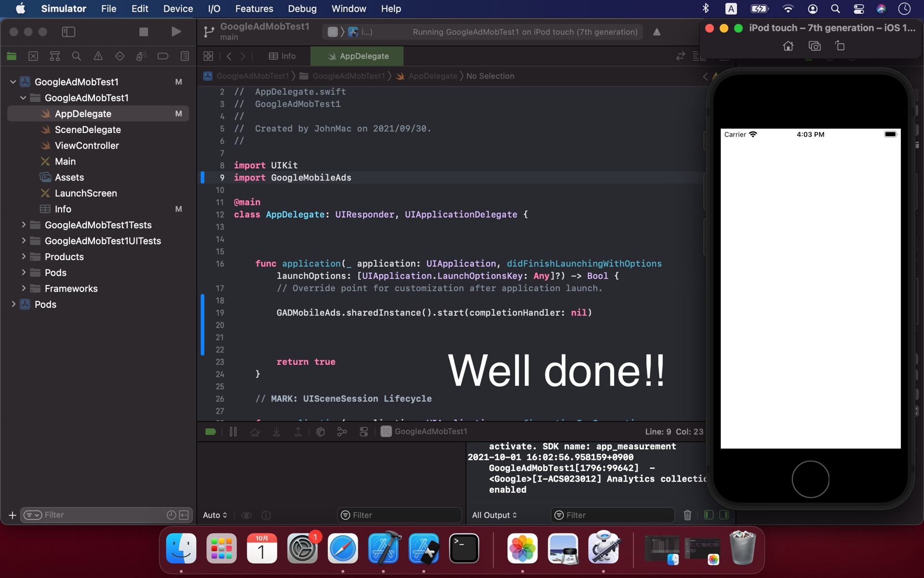Clear the console with trash icon
This screenshot has height=578, width=924.
coord(688,515)
